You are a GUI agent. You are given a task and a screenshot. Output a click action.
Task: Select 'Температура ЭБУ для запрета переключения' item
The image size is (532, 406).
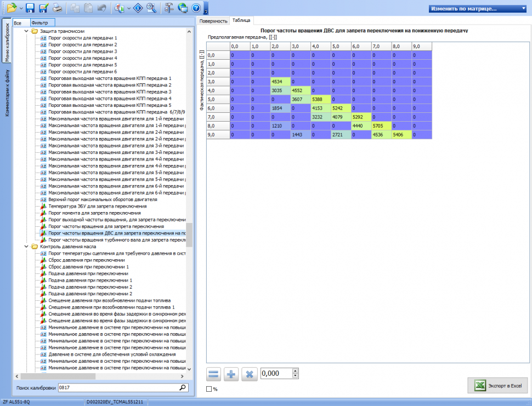click(91, 207)
